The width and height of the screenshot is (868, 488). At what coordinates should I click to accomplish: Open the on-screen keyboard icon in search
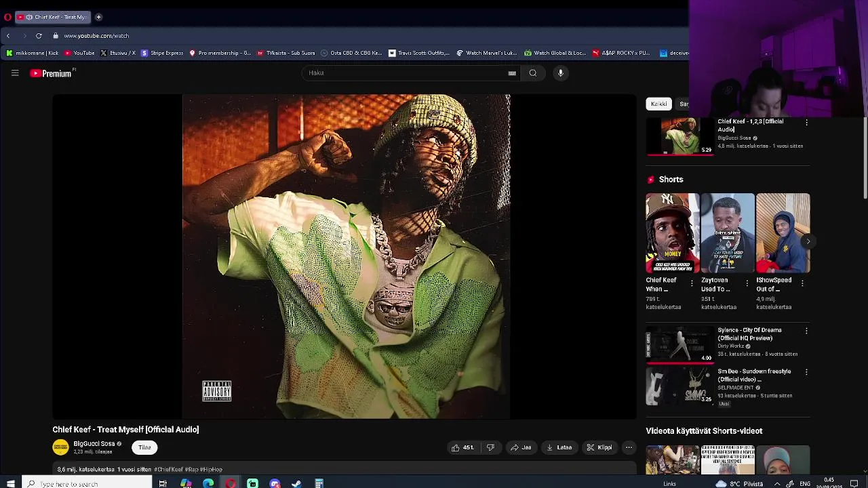[x=512, y=73]
